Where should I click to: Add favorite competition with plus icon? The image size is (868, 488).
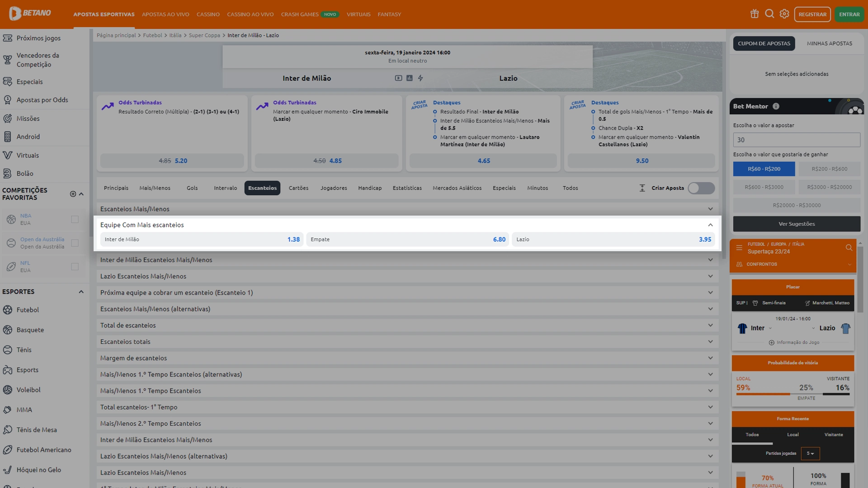coord(73,194)
